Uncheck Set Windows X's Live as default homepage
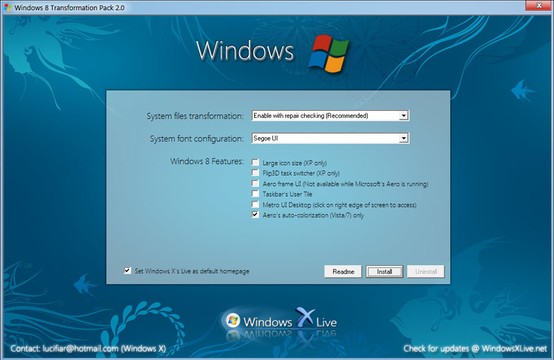The width and height of the screenshot is (554, 360). (x=127, y=271)
